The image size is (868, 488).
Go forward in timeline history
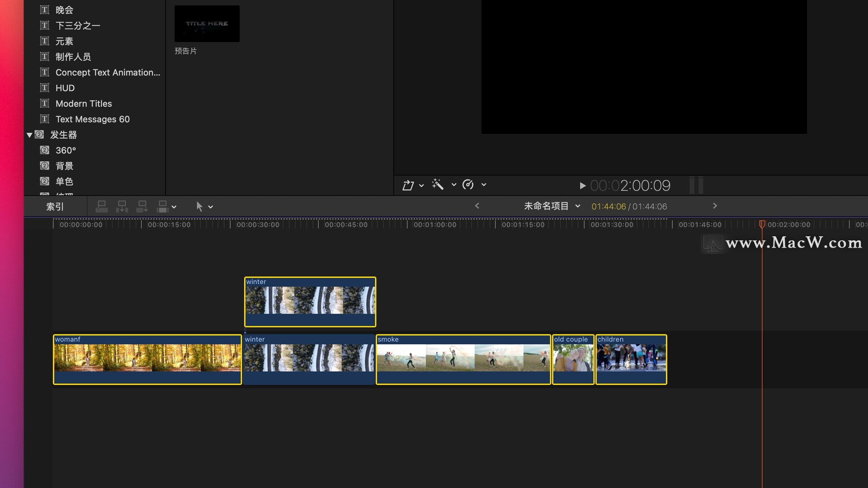(x=715, y=206)
